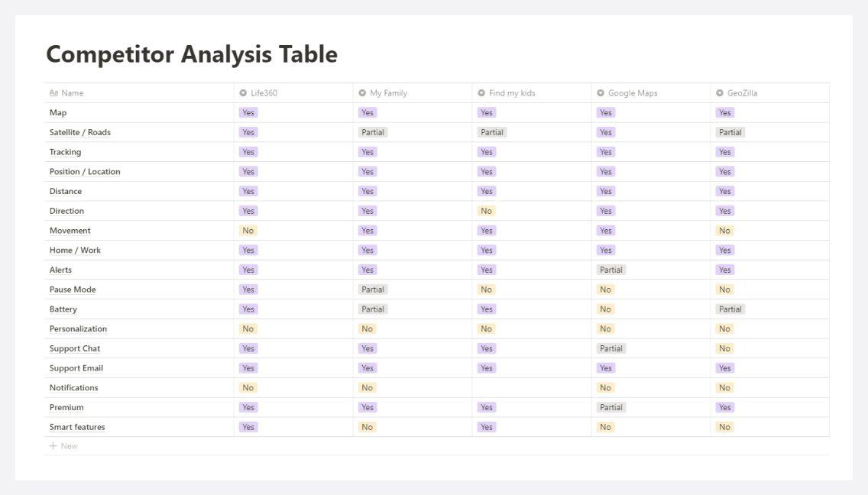The width and height of the screenshot is (868, 495).
Task: Select the No tag for Life360 Movement
Action: pyautogui.click(x=248, y=231)
